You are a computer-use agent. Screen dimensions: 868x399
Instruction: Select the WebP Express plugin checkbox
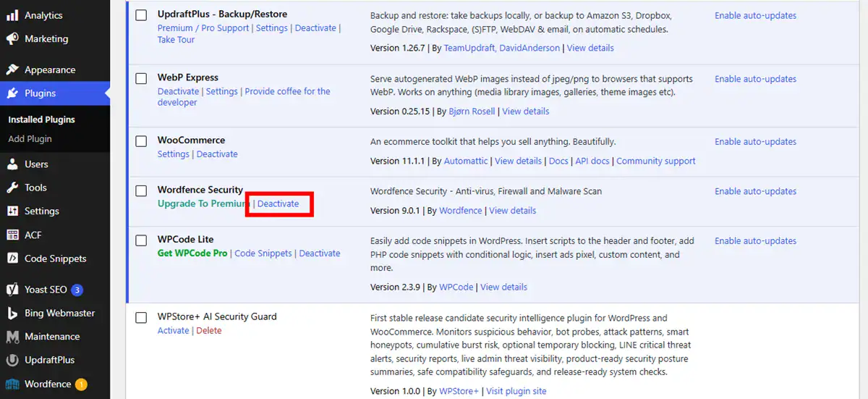click(x=141, y=78)
